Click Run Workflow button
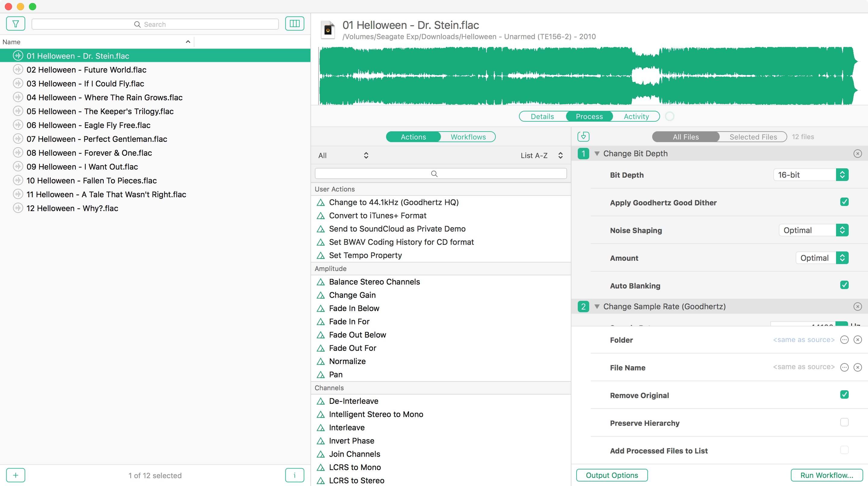Screen dimensions: 868x486 826,475
